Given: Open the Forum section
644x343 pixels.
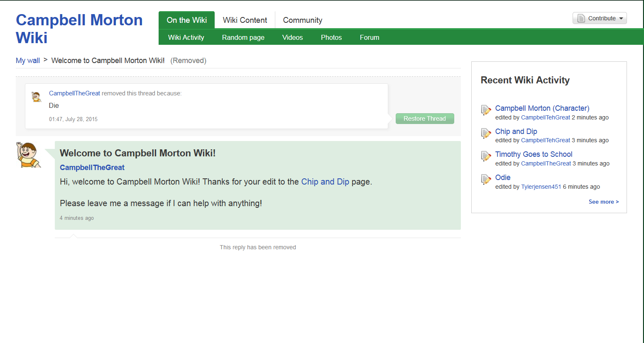Looking at the screenshot, I should click(x=370, y=37).
